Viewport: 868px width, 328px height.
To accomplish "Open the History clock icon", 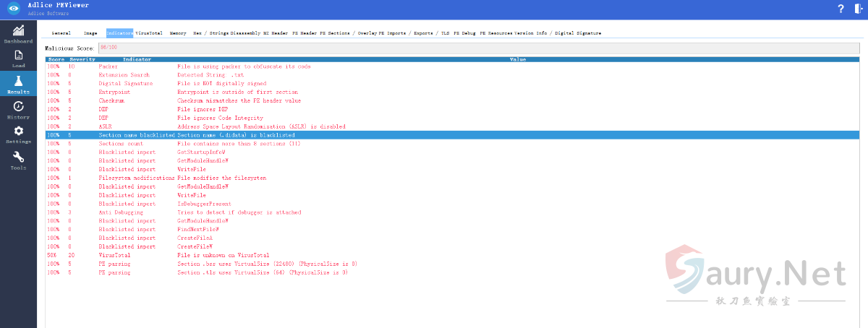I will tap(18, 108).
